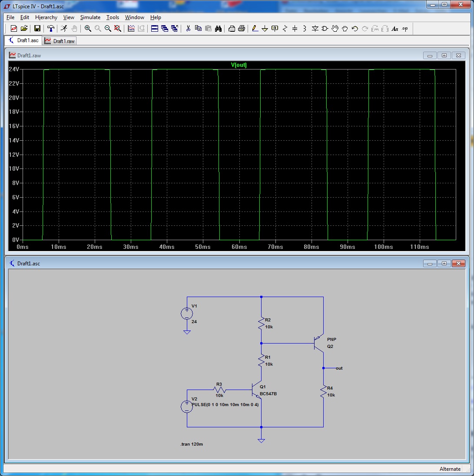Click the Cascade windows icon
The height and width of the screenshot is (476, 474).
point(165,29)
